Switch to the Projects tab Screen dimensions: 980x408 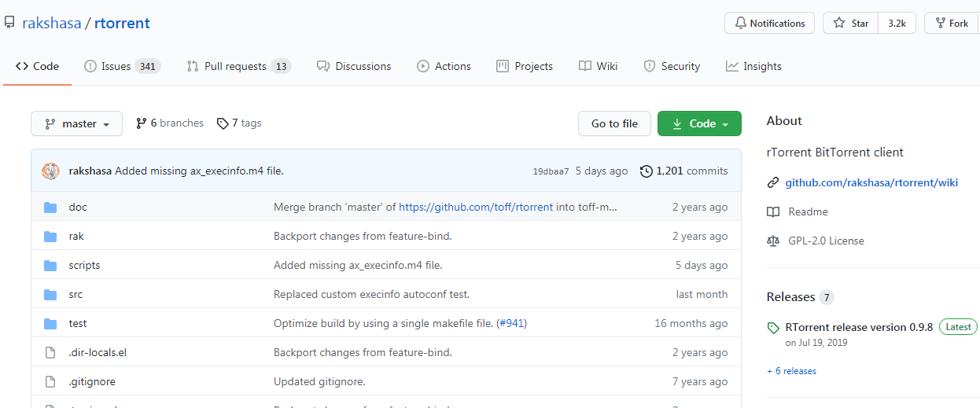pyautogui.click(x=525, y=66)
